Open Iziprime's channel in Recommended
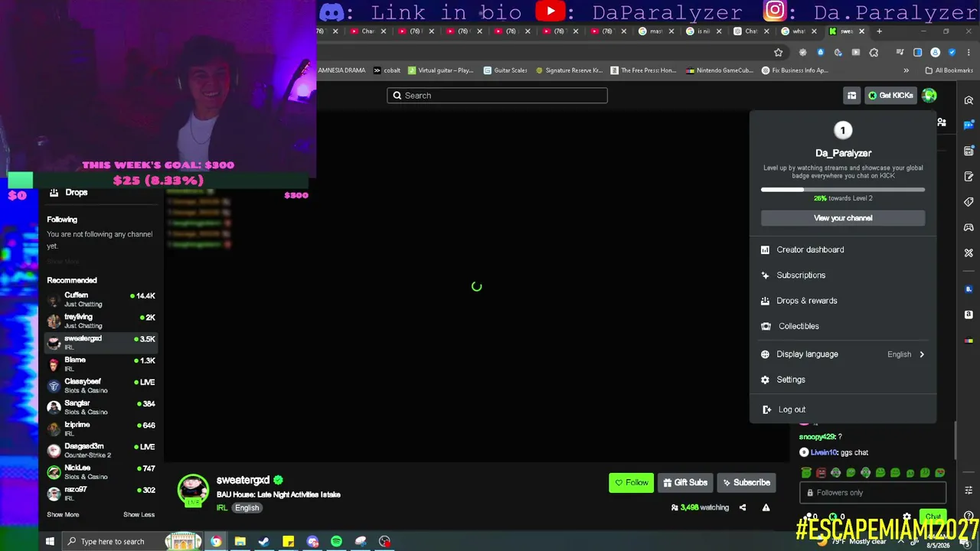This screenshot has width=980, height=551. (x=101, y=429)
